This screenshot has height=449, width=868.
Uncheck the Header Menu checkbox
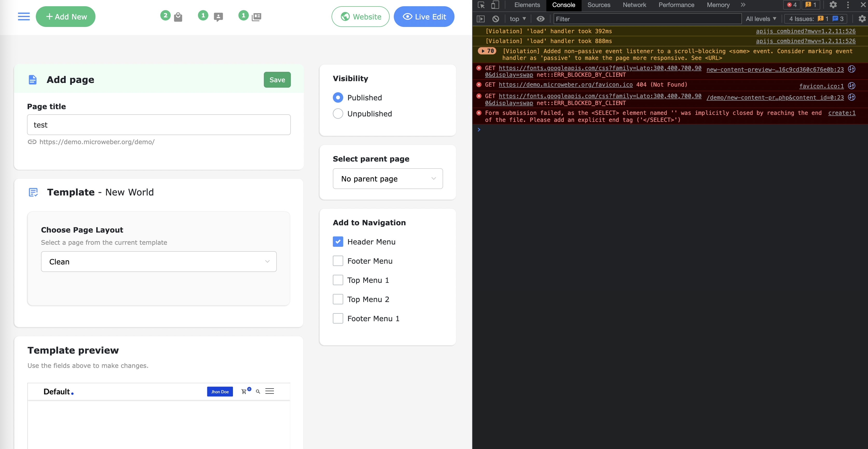pyautogui.click(x=338, y=242)
